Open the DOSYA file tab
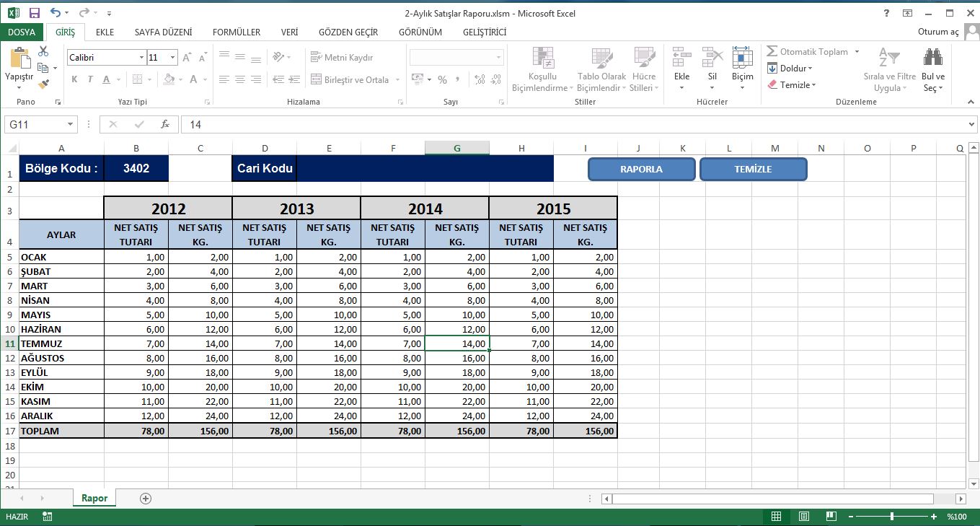980x526 pixels. (22, 32)
